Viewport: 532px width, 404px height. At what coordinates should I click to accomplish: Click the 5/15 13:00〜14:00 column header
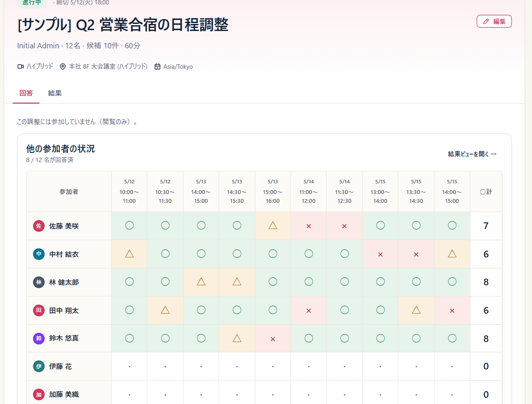pos(380,191)
